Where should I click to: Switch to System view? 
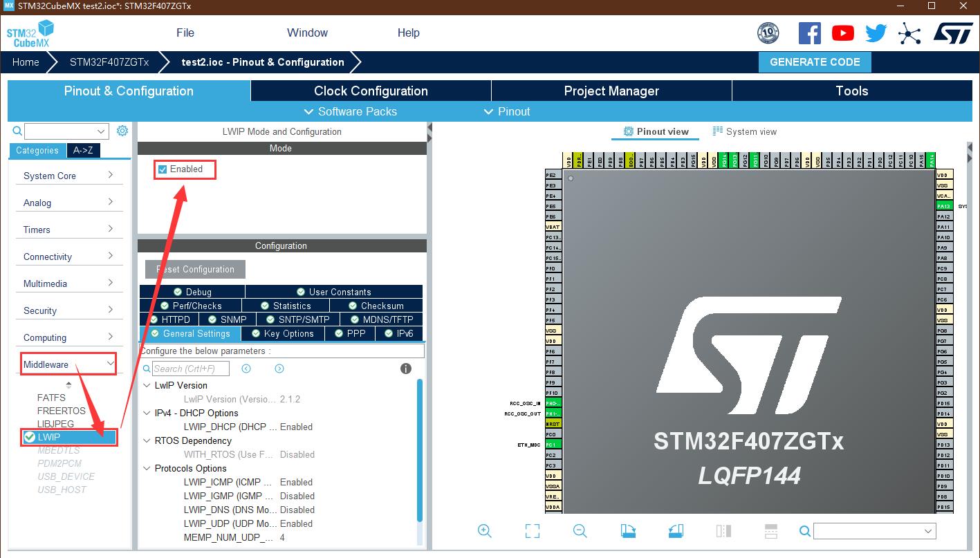point(745,131)
